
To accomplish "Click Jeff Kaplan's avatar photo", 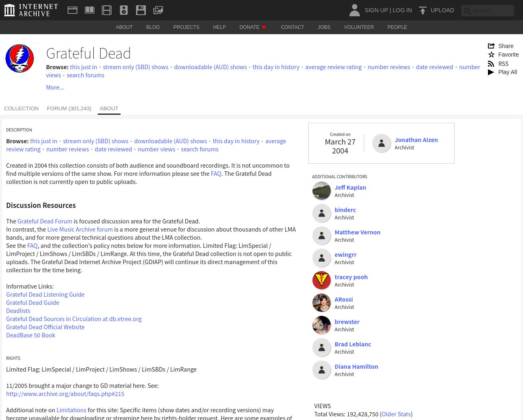I will point(321,190).
